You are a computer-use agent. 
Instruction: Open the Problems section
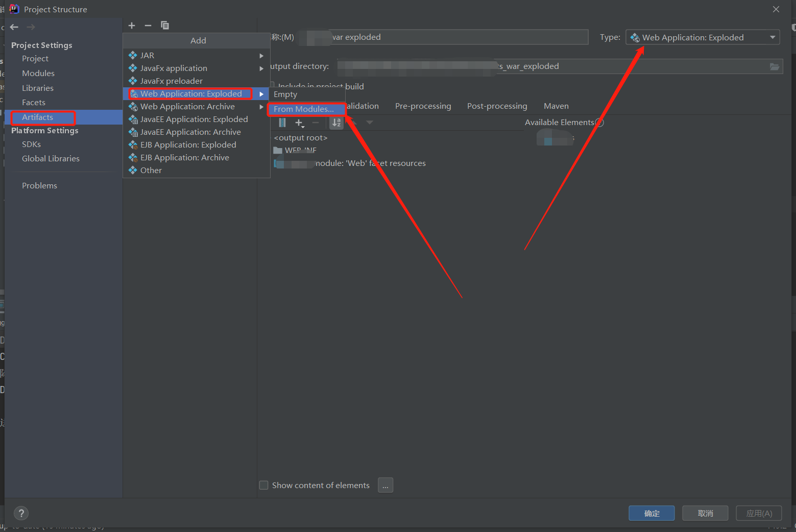39,186
